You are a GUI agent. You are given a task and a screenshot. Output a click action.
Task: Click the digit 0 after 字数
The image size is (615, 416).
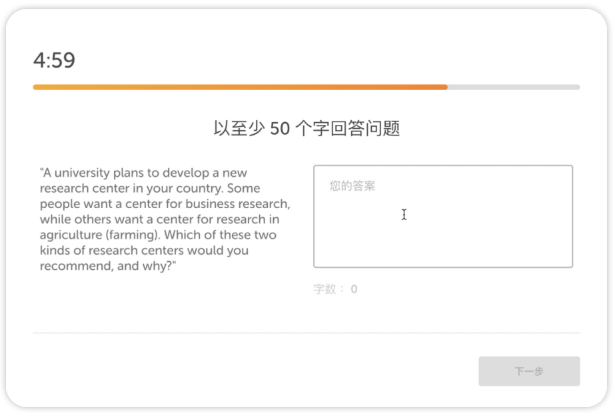[354, 289]
